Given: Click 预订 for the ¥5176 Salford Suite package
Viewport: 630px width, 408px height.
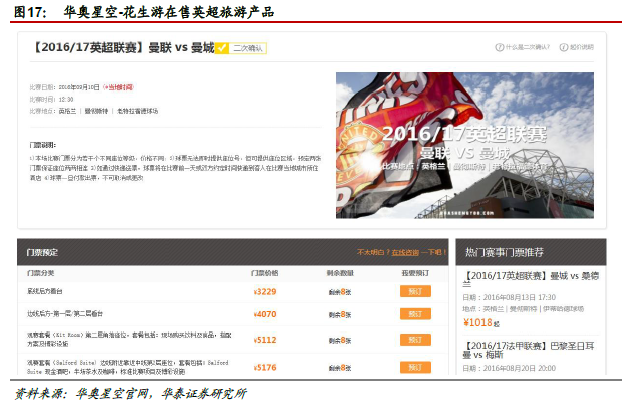Looking at the screenshot, I should tap(415, 367).
